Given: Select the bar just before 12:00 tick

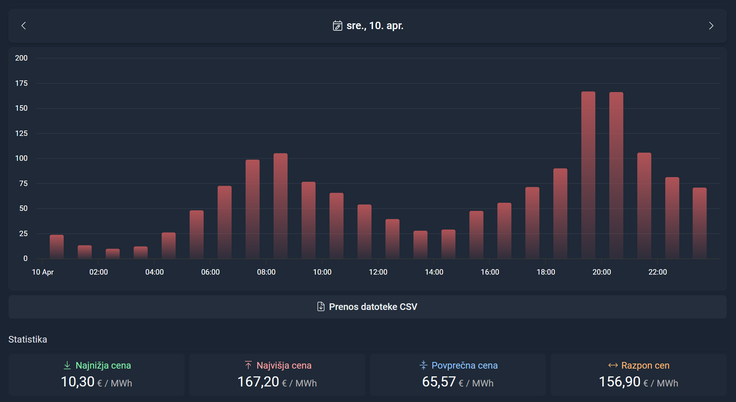Looking at the screenshot, I should coord(364,232).
